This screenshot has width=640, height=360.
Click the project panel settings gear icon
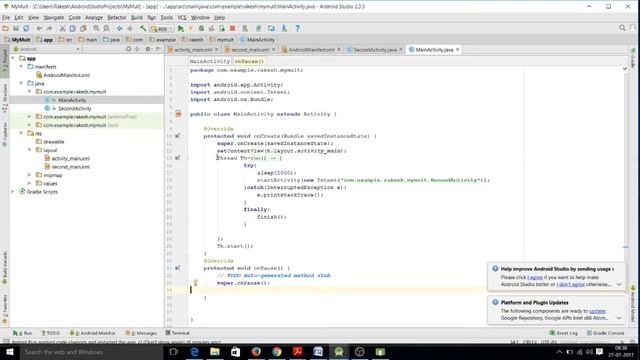pyautogui.click(x=149, y=49)
